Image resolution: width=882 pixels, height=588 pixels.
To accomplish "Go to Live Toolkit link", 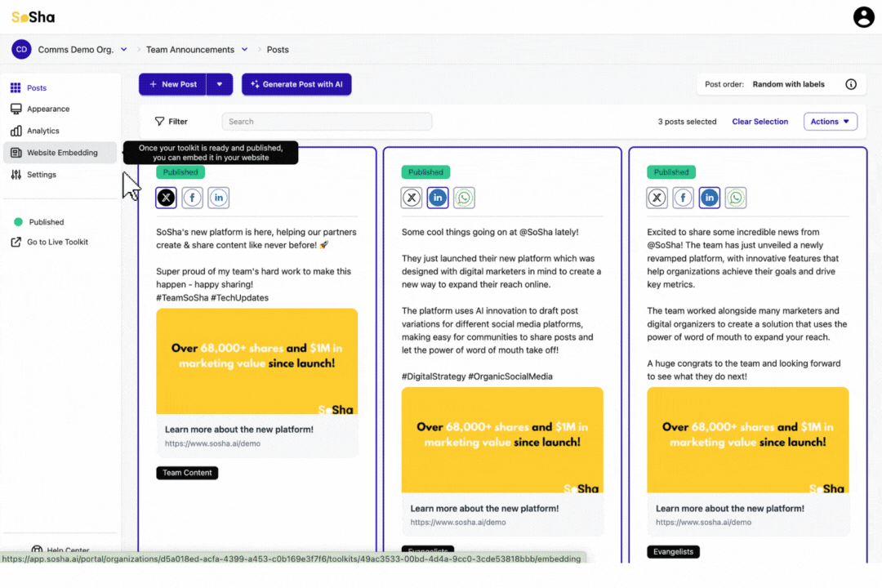I will (x=57, y=242).
